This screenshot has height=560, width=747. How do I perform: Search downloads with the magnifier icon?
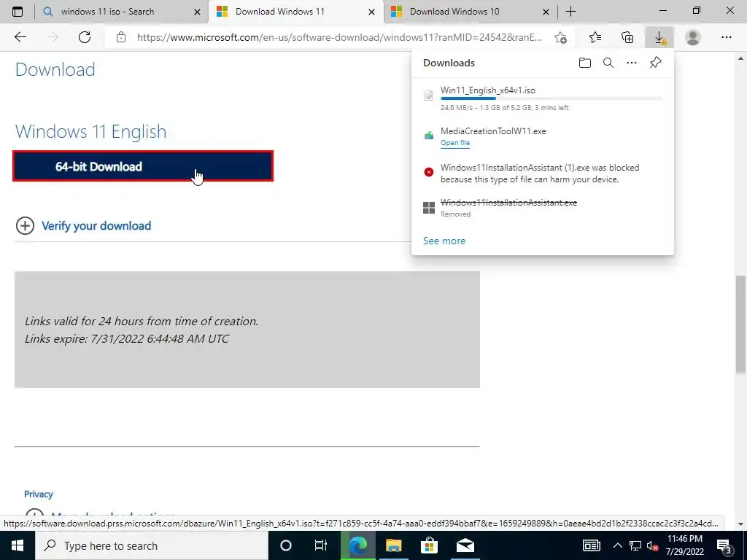tap(608, 63)
